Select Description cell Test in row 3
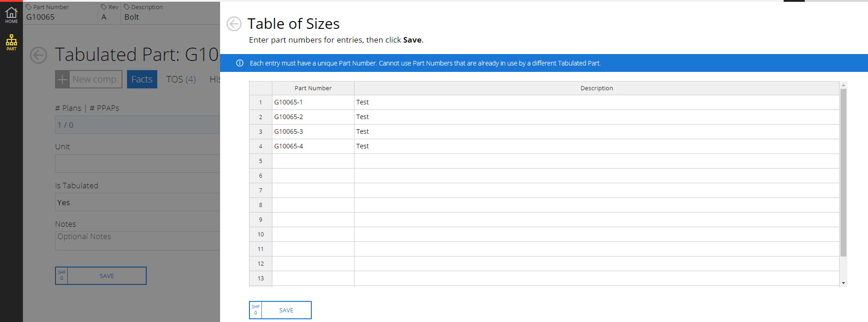The width and height of the screenshot is (868, 322). point(597,131)
